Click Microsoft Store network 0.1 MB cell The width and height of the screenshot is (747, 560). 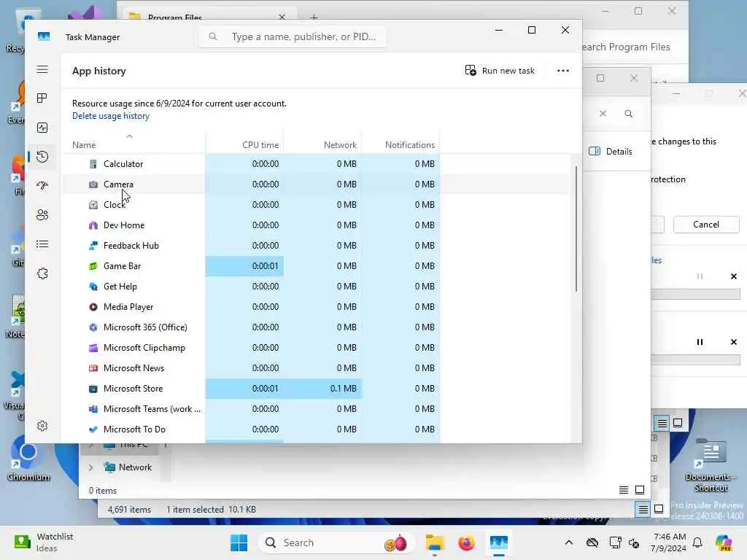click(322, 389)
